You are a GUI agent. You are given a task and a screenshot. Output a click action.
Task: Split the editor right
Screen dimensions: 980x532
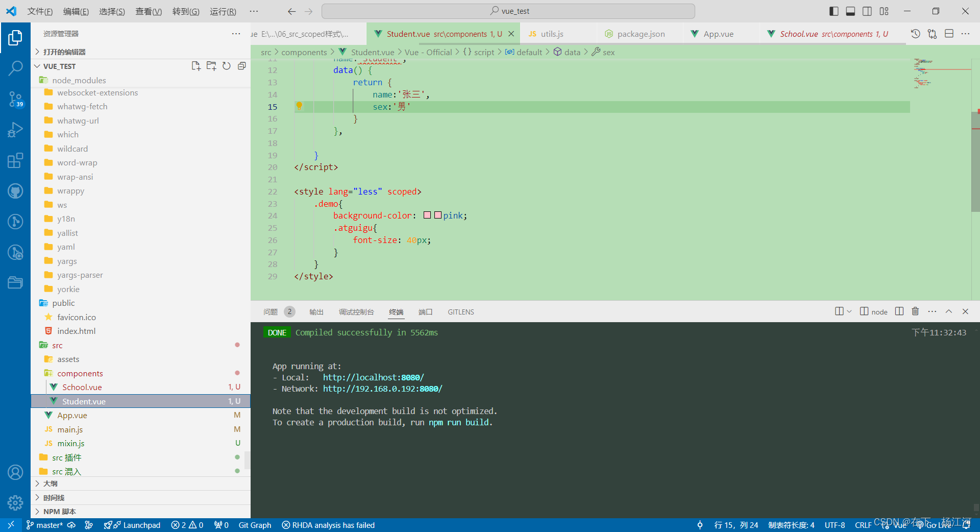(949, 34)
